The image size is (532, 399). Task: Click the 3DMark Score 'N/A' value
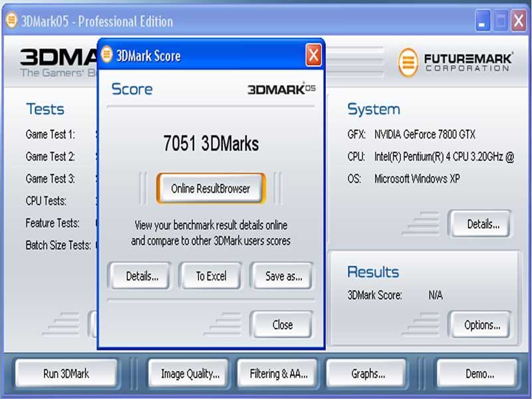[436, 295]
